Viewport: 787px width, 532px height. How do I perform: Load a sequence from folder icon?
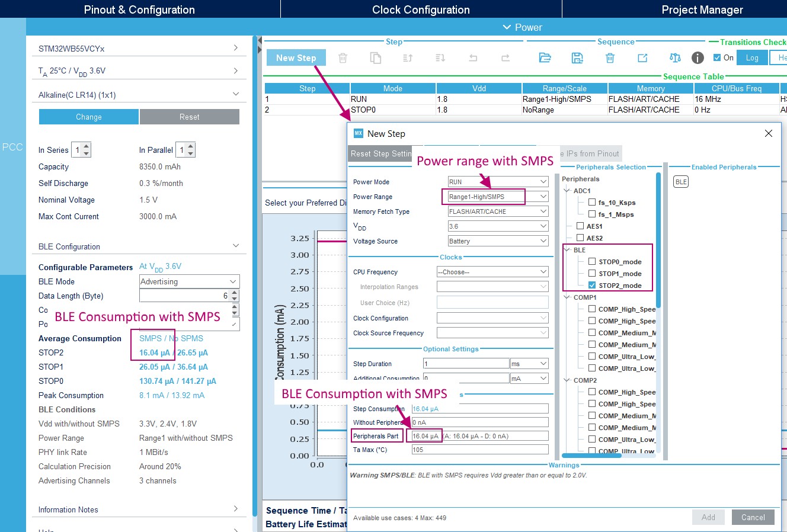pos(545,57)
